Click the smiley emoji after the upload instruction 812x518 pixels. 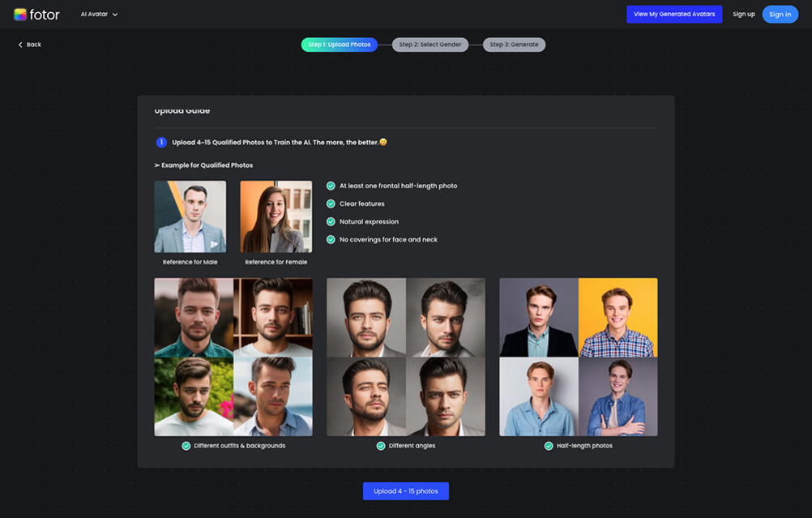pyautogui.click(x=383, y=142)
